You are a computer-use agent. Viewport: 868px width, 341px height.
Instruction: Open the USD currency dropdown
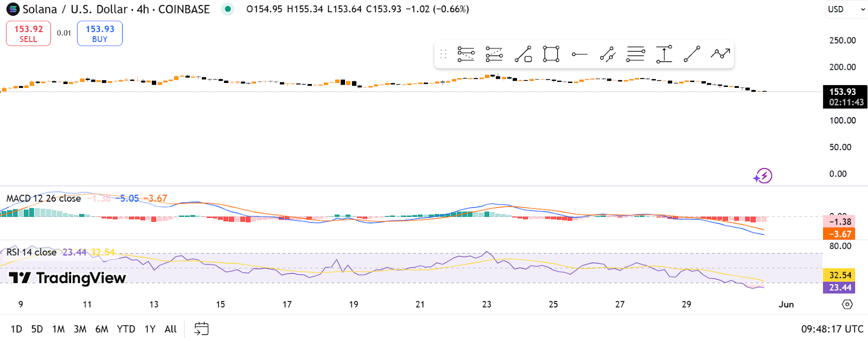(846, 9)
